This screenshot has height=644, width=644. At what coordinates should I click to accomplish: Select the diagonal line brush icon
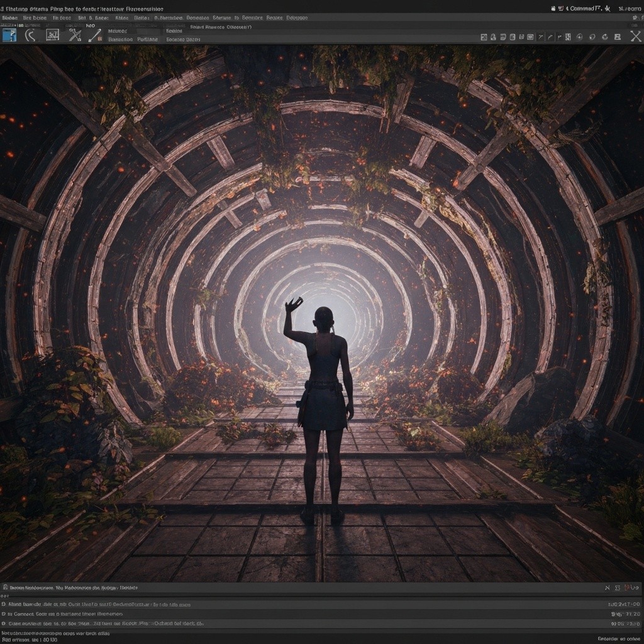[x=95, y=35]
